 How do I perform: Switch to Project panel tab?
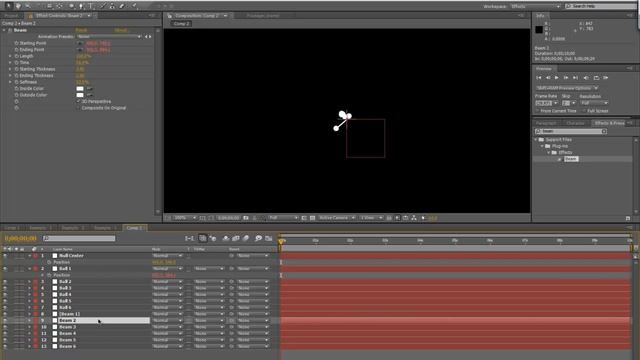11,16
